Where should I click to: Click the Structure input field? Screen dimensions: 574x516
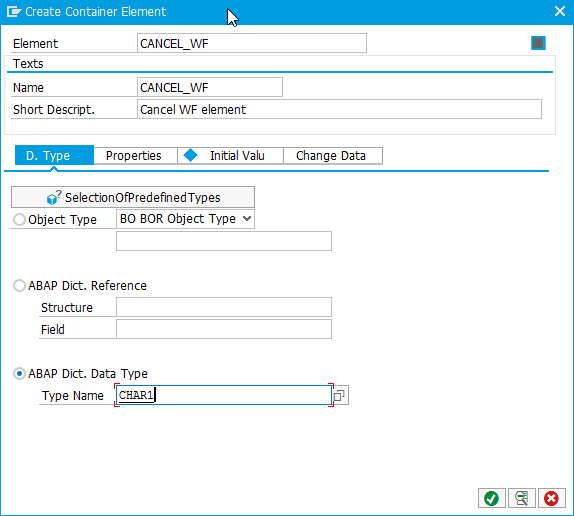[224, 307]
